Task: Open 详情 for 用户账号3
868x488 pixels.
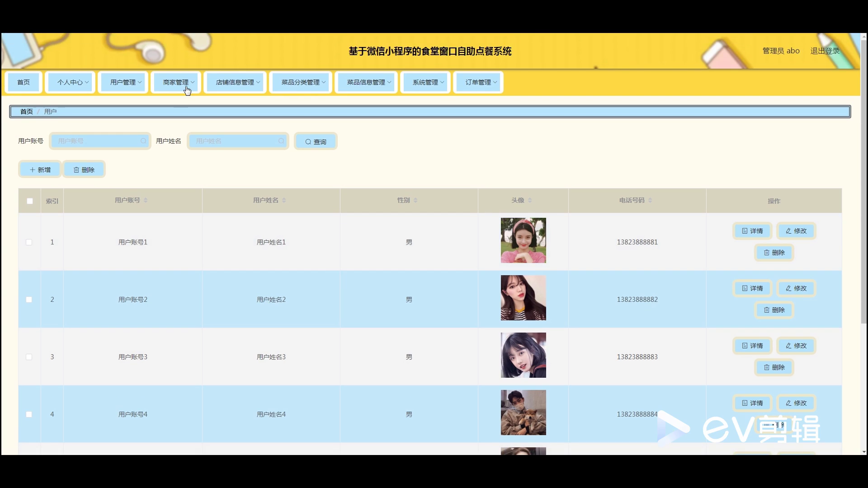Action: coord(752,346)
